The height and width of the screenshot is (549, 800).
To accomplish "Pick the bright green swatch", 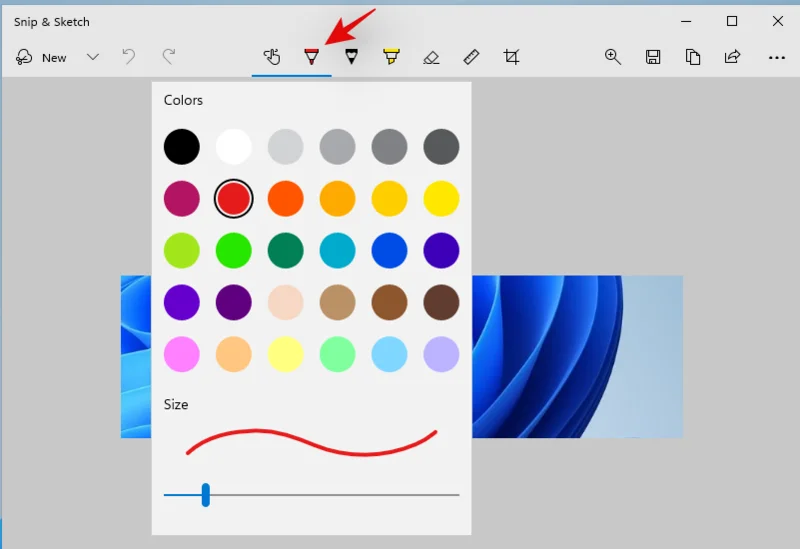I will point(234,251).
